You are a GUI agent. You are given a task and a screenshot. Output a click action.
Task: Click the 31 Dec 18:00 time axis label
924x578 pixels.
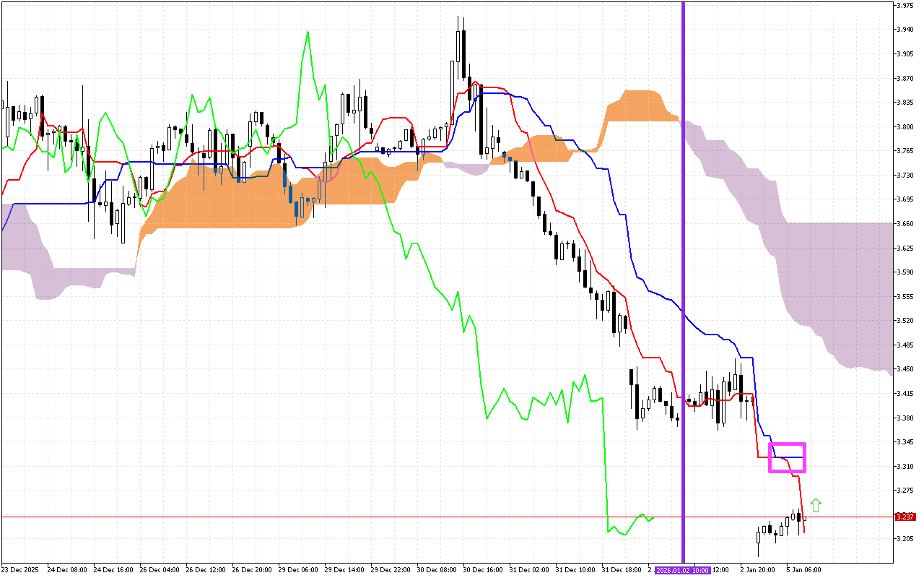coord(622,570)
